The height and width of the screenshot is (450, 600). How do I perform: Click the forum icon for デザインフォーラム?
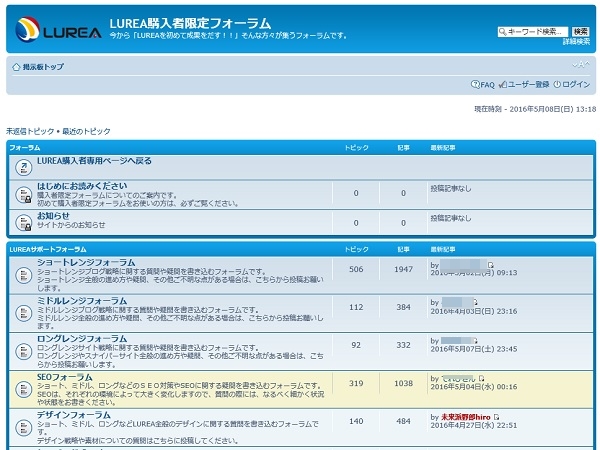23,427
